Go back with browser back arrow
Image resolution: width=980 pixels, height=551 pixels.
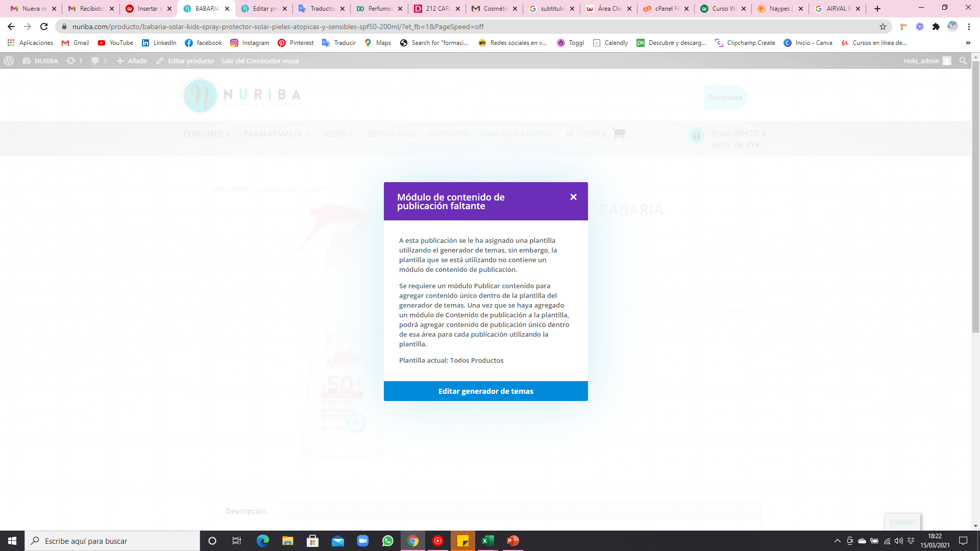click(11, 27)
